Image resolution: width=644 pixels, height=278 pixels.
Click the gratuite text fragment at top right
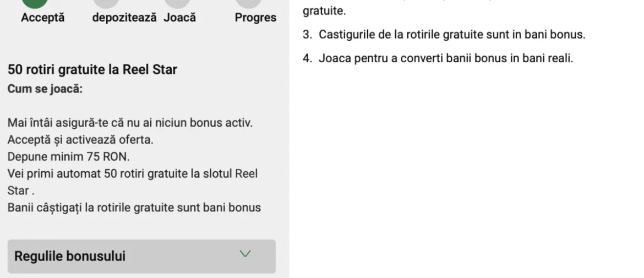pyautogui.click(x=324, y=11)
